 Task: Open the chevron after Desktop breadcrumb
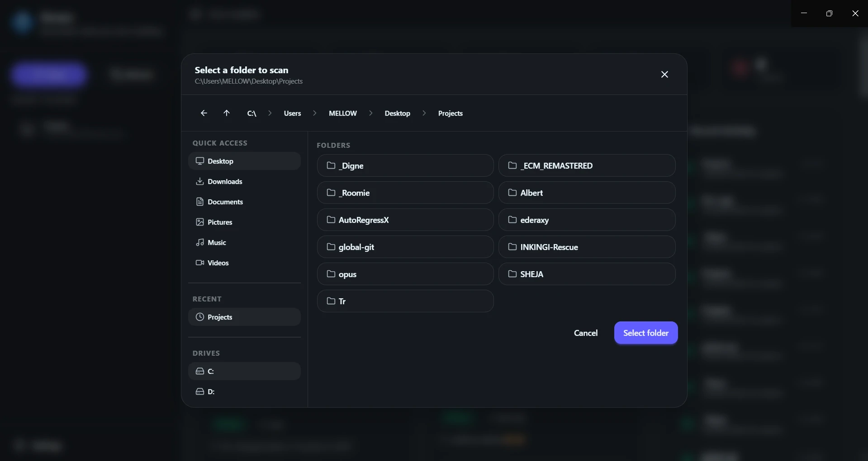pyautogui.click(x=424, y=113)
